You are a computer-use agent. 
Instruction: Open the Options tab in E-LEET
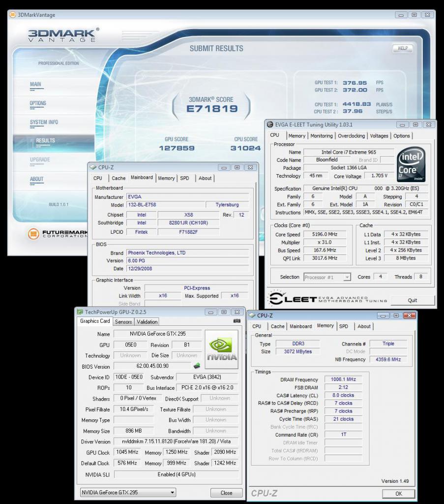point(402,136)
